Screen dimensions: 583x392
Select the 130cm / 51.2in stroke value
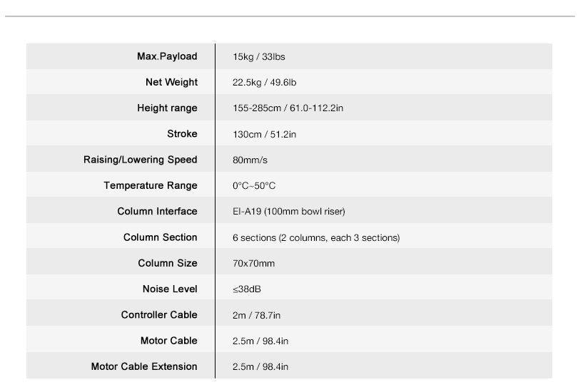(x=264, y=134)
